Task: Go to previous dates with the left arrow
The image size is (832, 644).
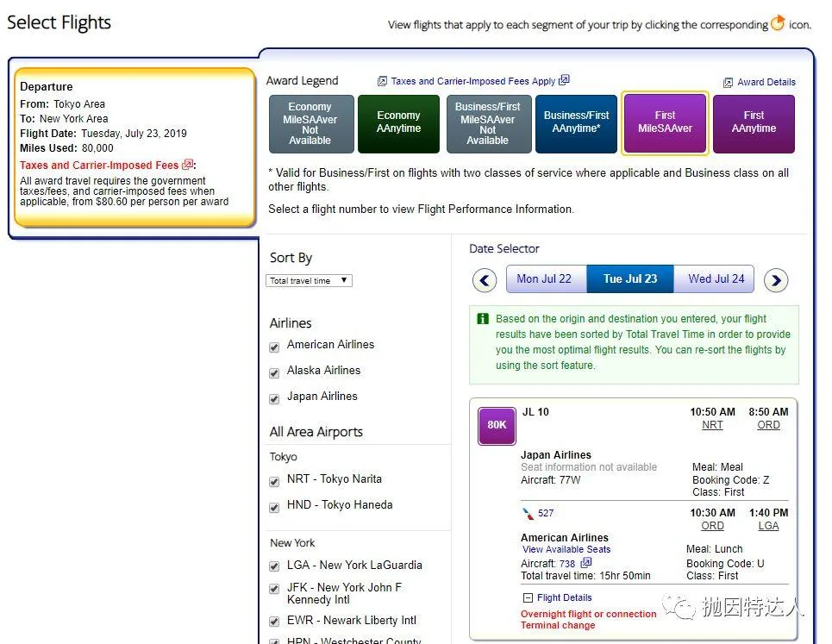Action: (485, 280)
